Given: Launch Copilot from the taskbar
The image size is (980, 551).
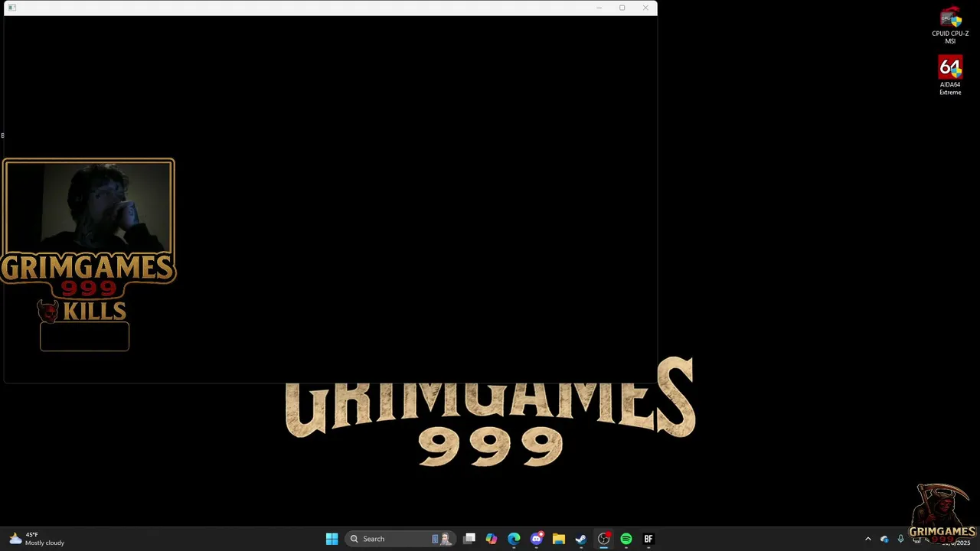Looking at the screenshot, I should (x=492, y=539).
